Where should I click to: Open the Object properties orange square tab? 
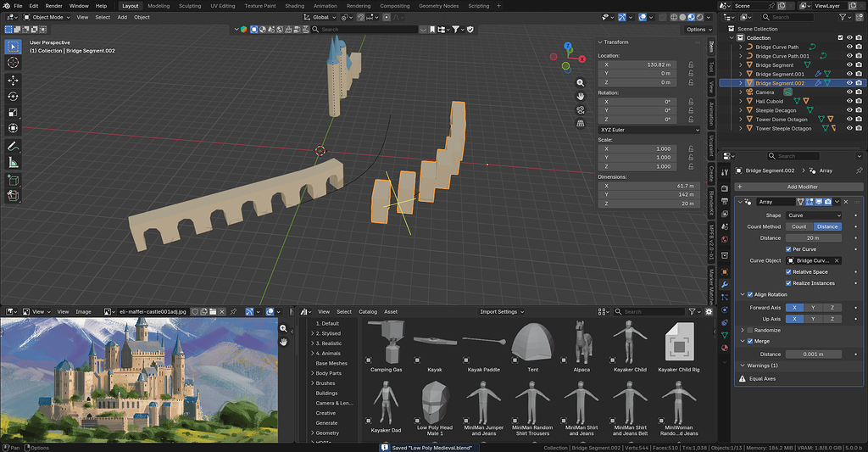725,271
